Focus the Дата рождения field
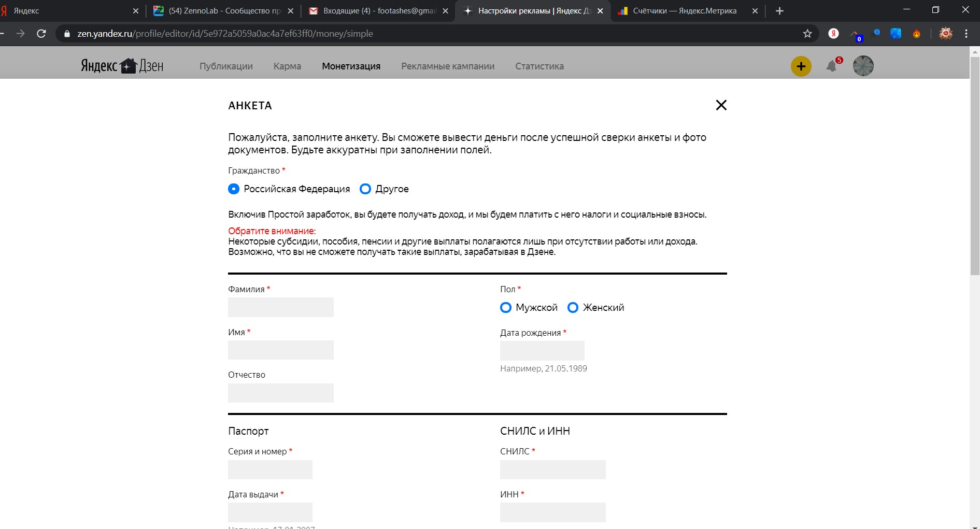The image size is (980, 529). pyautogui.click(x=542, y=351)
